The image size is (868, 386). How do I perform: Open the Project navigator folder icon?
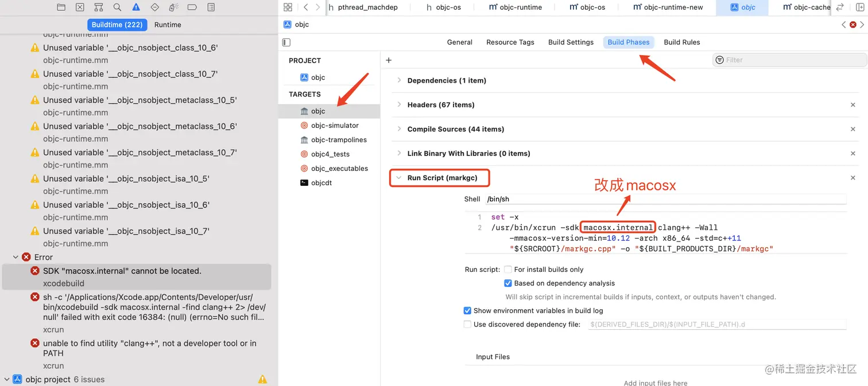tap(61, 7)
